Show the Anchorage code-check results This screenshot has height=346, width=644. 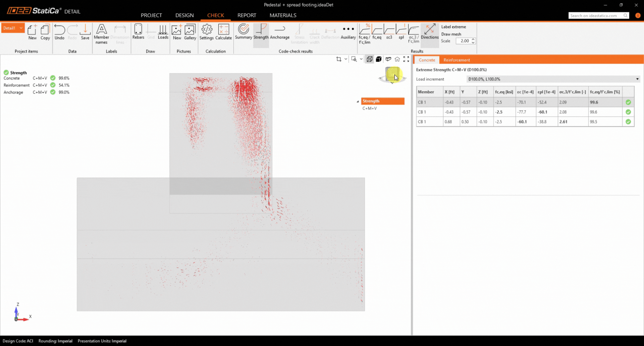[279, 32]
